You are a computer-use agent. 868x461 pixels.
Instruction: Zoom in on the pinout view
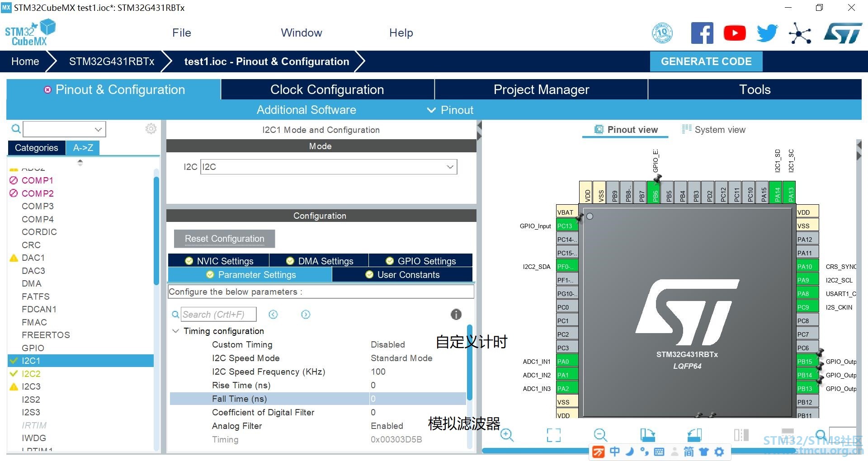click(x=507, y=435)
